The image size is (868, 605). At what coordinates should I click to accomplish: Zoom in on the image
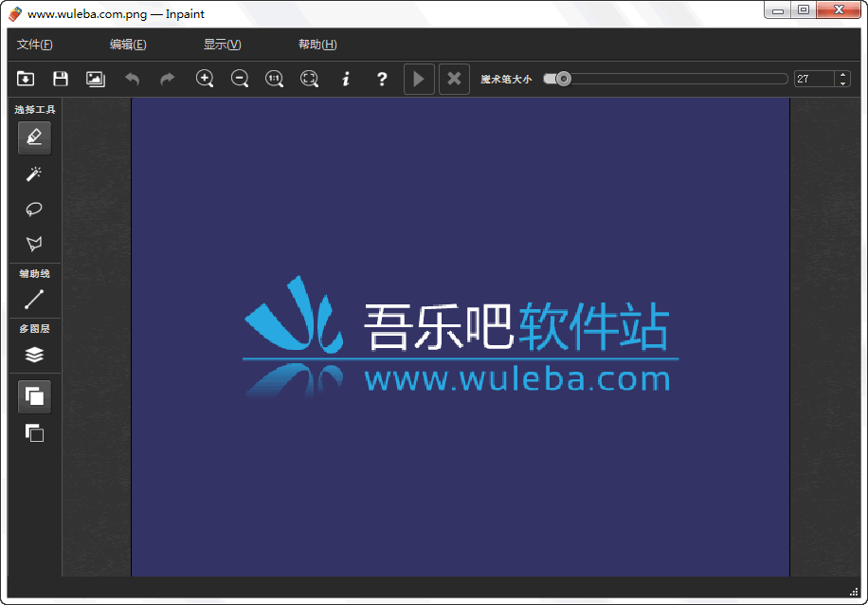[205, 79]
